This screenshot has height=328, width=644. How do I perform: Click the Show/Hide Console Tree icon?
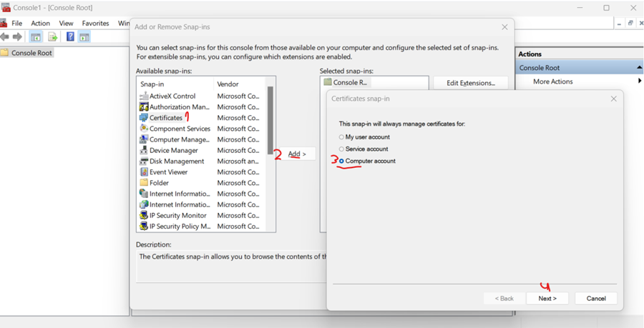(35, 37)
